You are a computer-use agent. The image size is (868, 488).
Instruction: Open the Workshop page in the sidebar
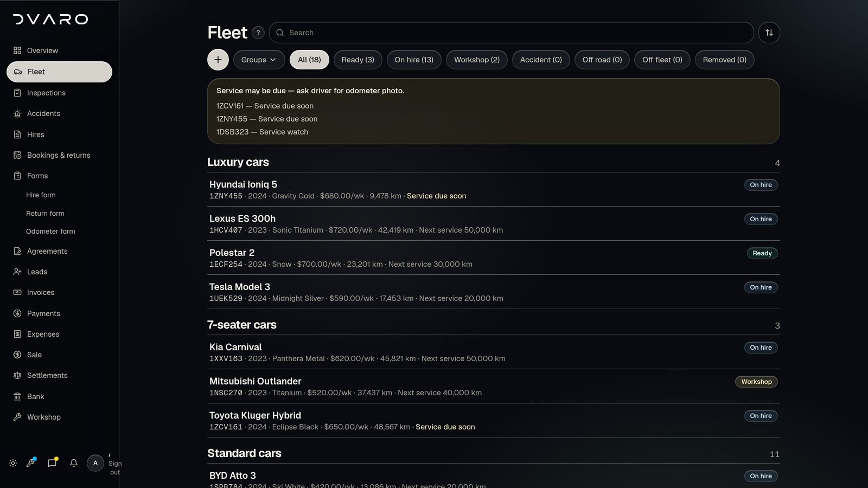point(59,417)
